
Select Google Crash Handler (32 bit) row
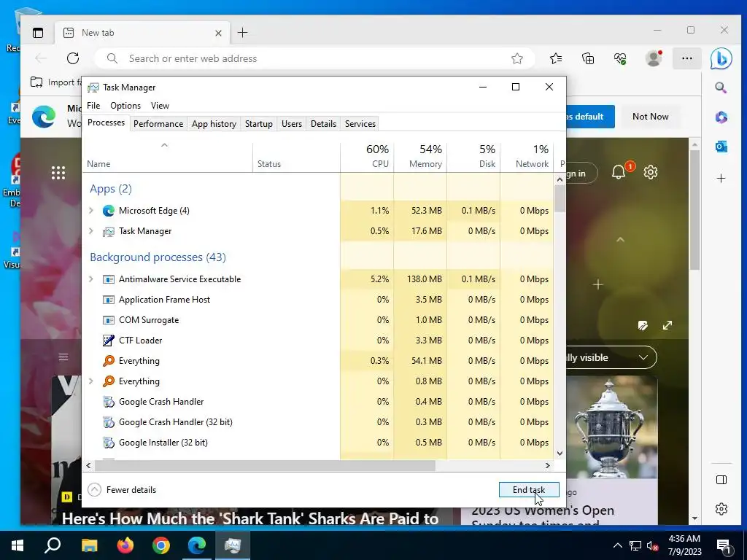318,422
